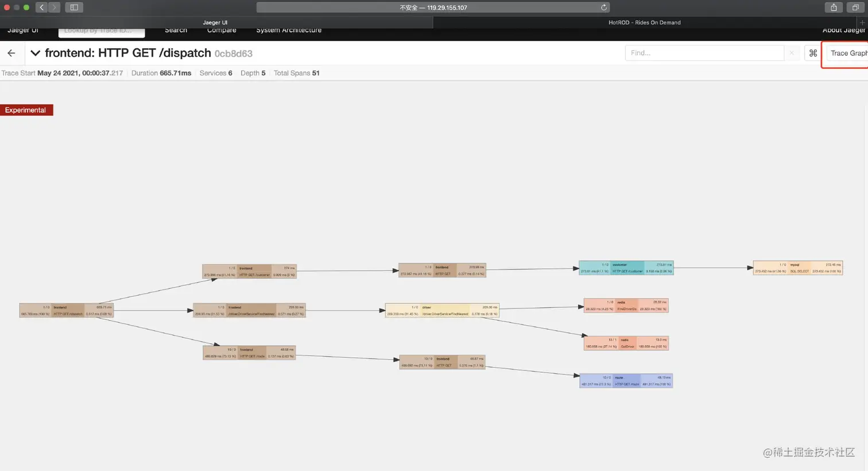This screenshot has width=868, height=471.
Task: Click trace ID 0cb8d63
Action: tap(233, 53)
